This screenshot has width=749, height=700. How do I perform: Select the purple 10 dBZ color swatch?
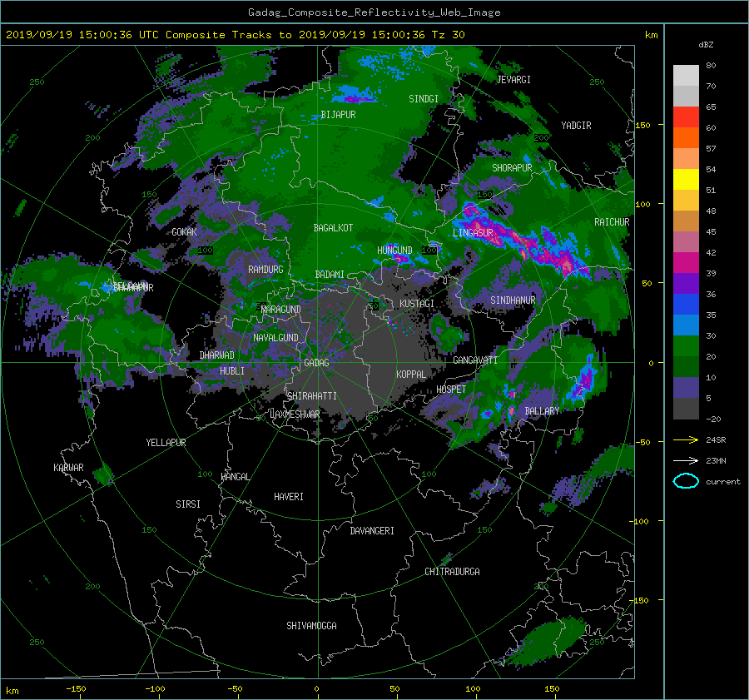click(x=686, y=388)
